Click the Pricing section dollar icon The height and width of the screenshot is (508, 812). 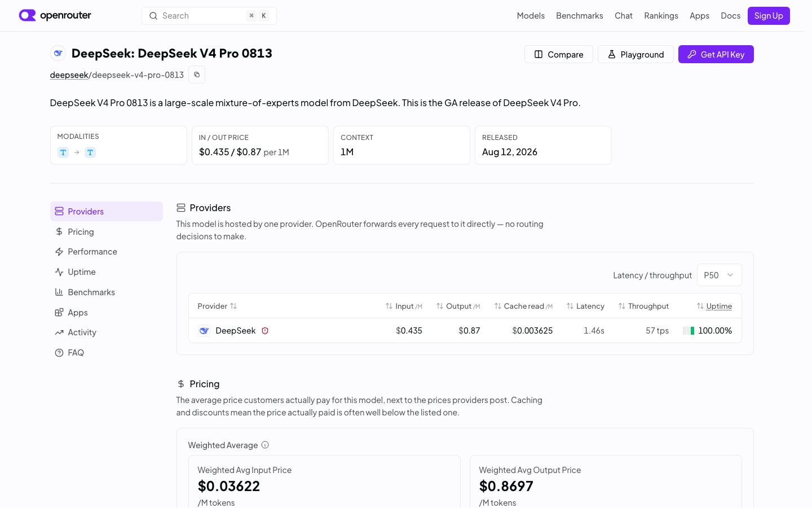(181, 384)
